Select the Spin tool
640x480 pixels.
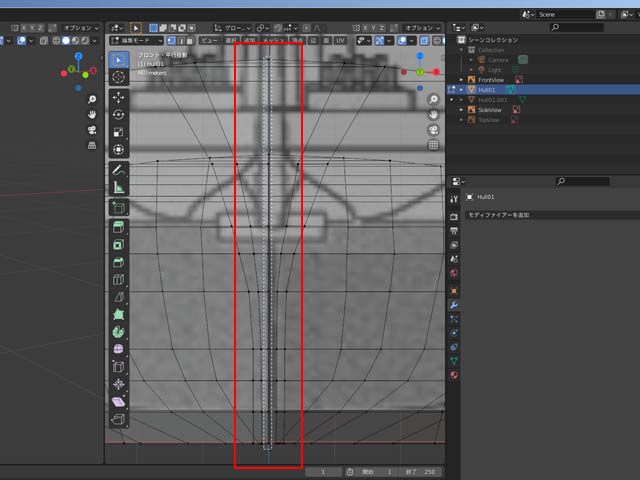[x=119, y=332]
